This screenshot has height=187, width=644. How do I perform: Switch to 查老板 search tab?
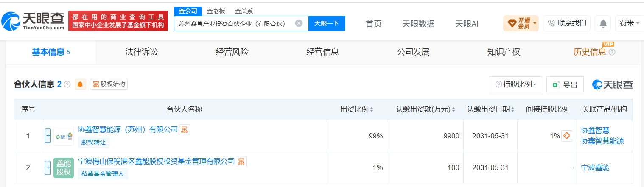(x=216, y=11)
